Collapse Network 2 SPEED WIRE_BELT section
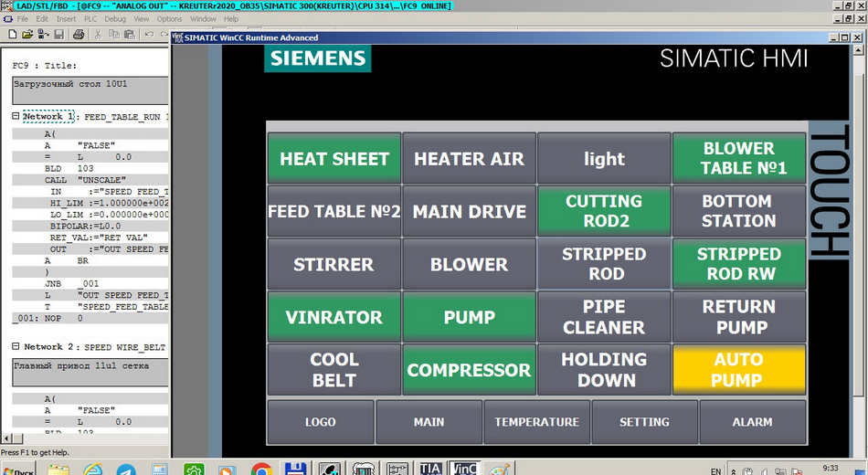Viewport: 868px width, 475px height. 16,348
